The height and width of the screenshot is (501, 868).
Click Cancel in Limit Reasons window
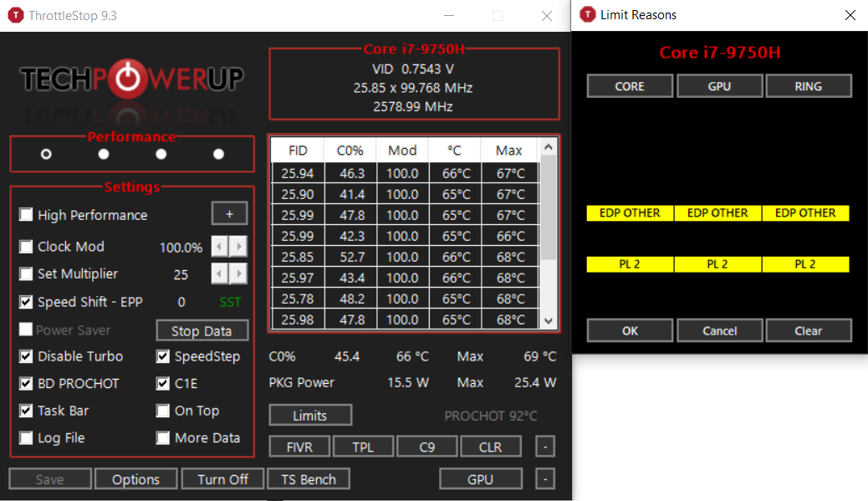point(719,330)
